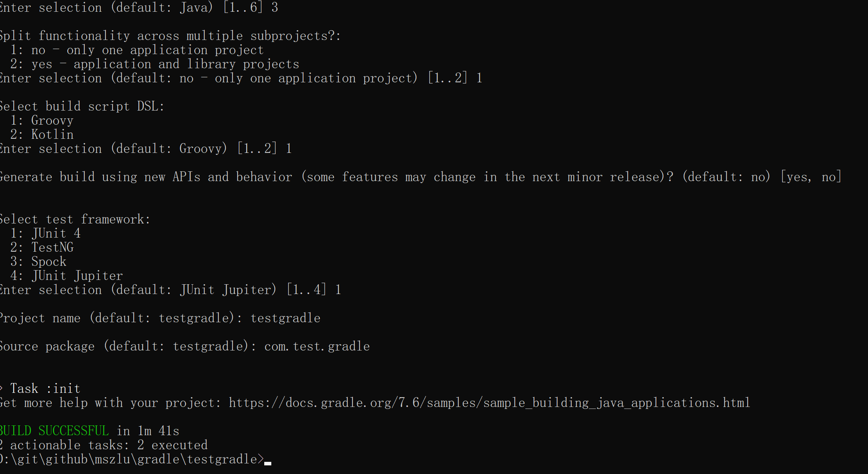Click the project name value 'testgradle'
868x474 pixels.
point(285,318)
